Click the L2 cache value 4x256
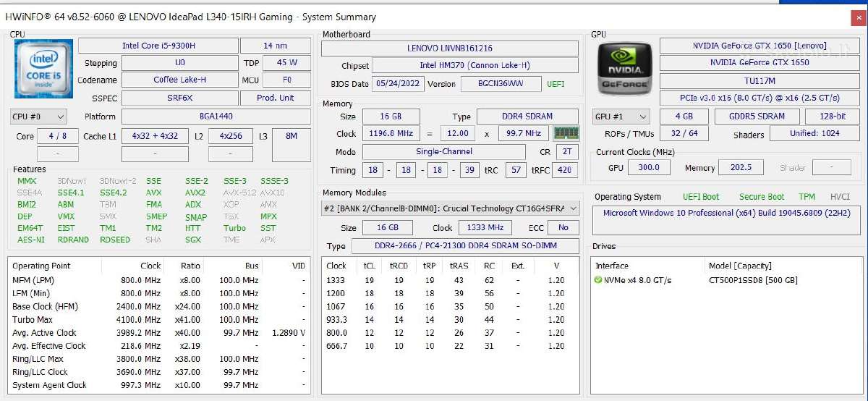 230,136
